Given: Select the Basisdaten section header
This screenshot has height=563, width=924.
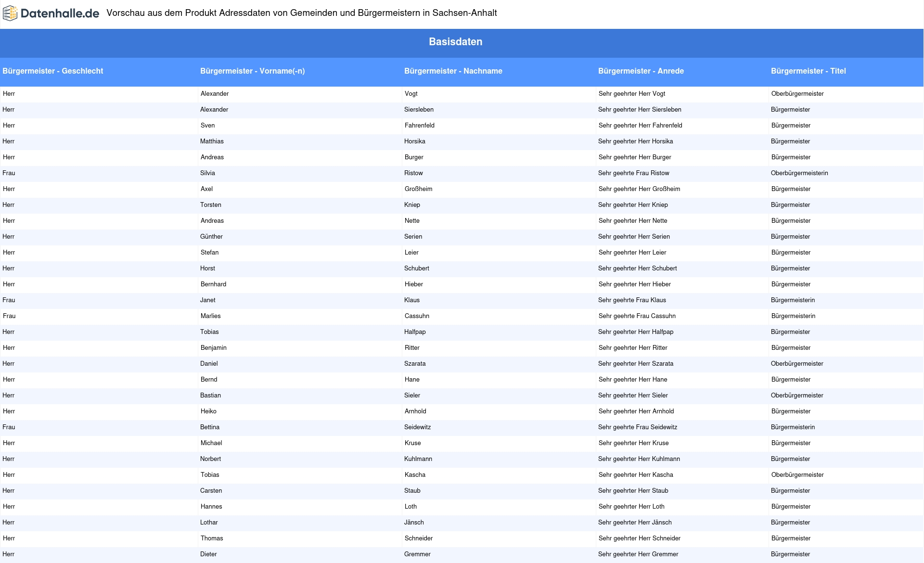Looking at the screenshot, I should [x=455, y=42].
